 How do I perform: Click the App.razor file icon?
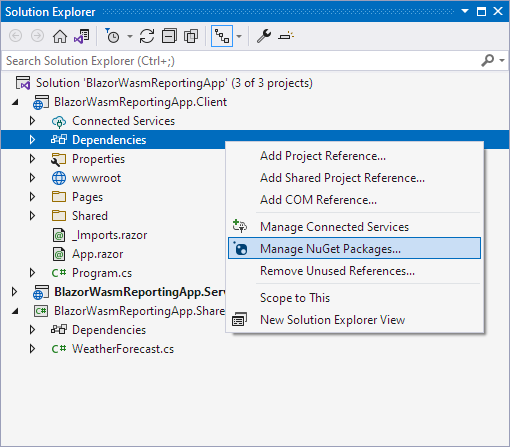tap(59, 254)
